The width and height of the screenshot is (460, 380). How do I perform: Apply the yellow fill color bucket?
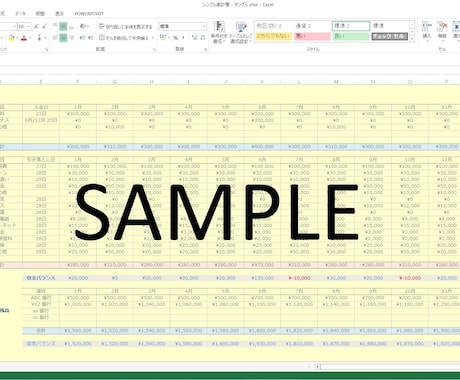click(x=12, y=38)
